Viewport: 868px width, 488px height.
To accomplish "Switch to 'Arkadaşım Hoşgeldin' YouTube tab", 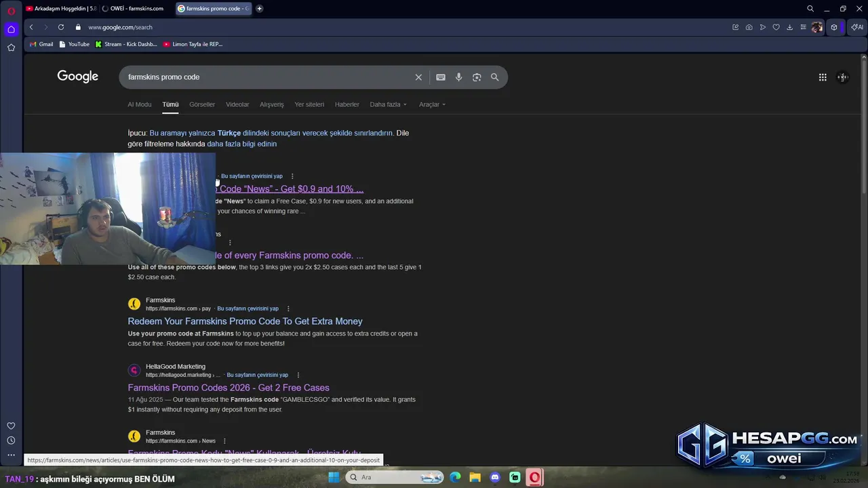I will pyautogui.click(x=61, y=9).
